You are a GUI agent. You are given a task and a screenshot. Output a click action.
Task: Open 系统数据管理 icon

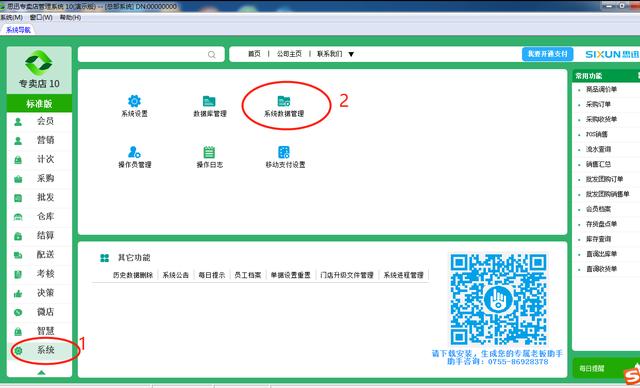click(x=284, y=101)
